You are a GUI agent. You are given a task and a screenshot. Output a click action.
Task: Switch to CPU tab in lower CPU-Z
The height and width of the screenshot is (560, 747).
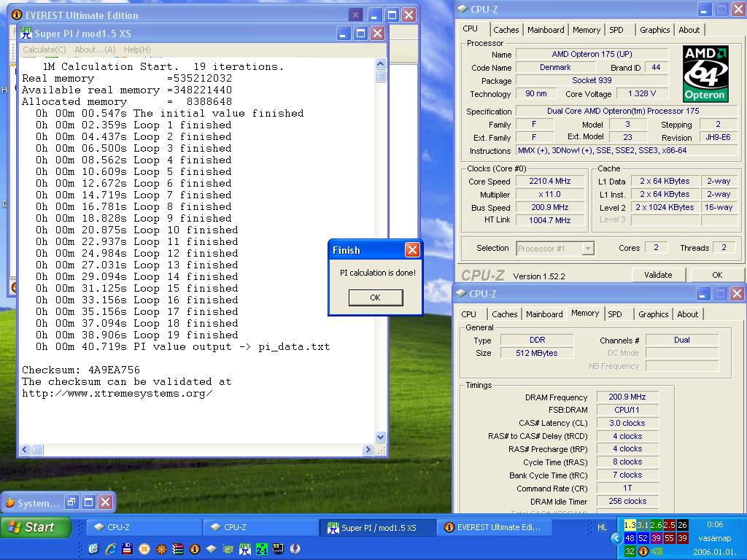point(469,314)
